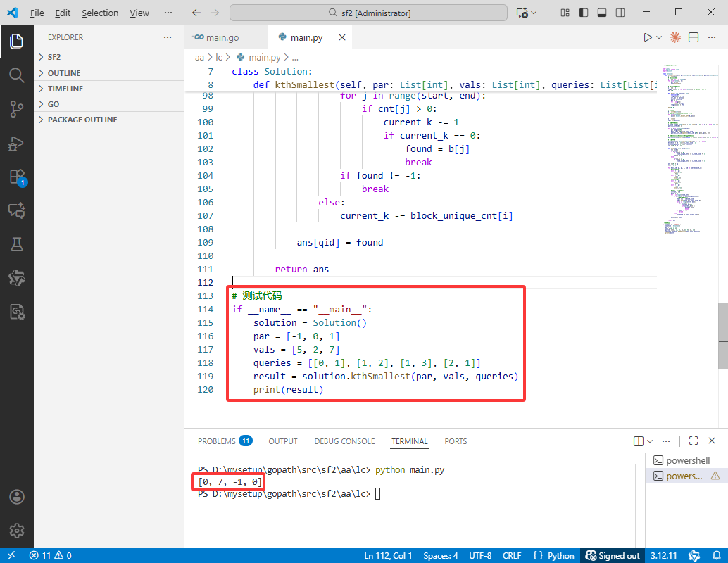Open the File menu
The image size is (728, 563).
click(x=37, y=13)
